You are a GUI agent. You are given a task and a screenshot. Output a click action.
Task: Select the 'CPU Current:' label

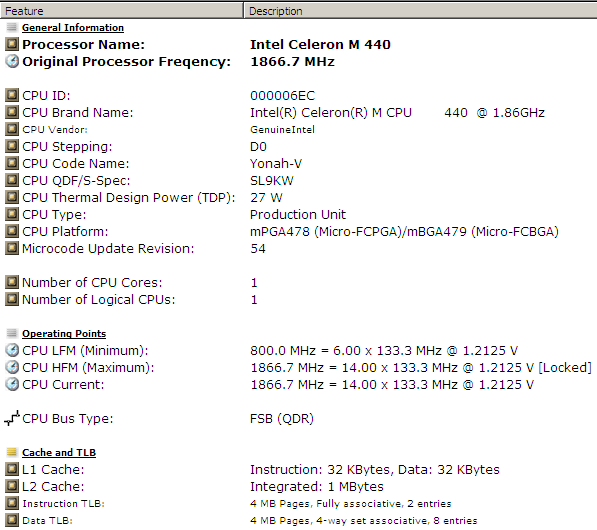(63, 385)
